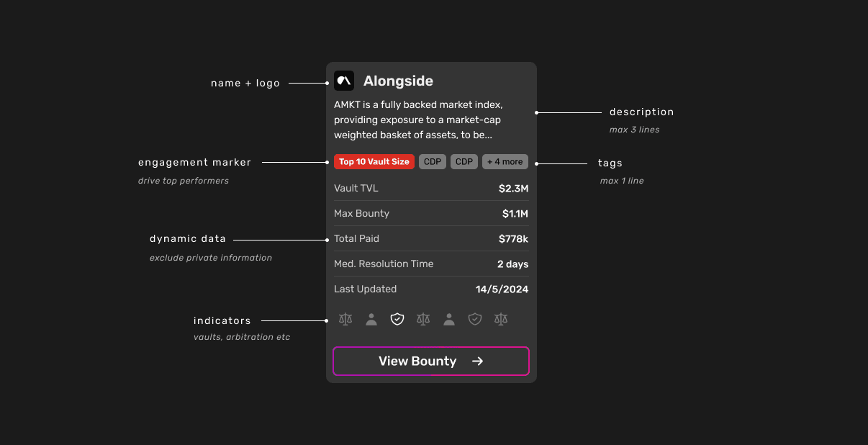Click the highlighted white shield-check indicator

397,319
